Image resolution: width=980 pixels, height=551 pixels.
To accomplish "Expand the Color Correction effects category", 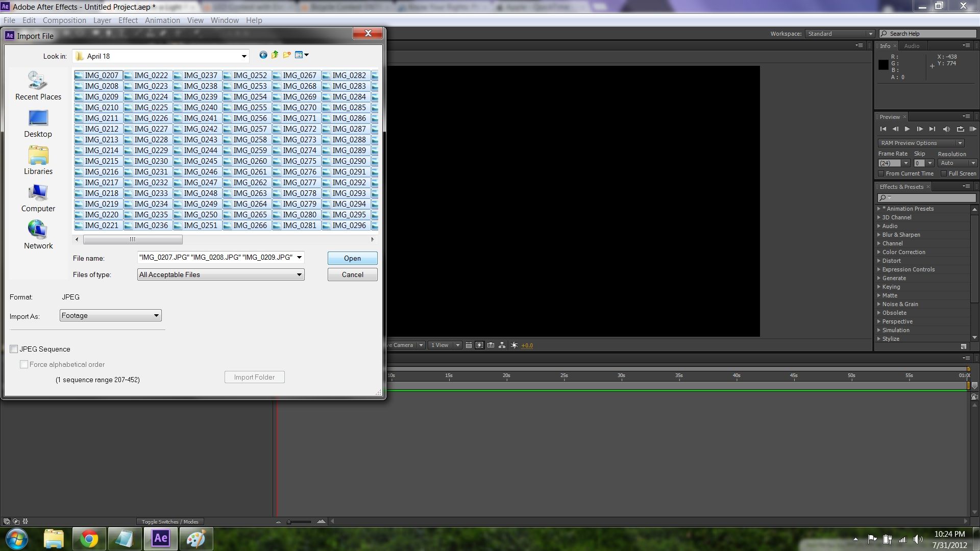I will [879, 252].
